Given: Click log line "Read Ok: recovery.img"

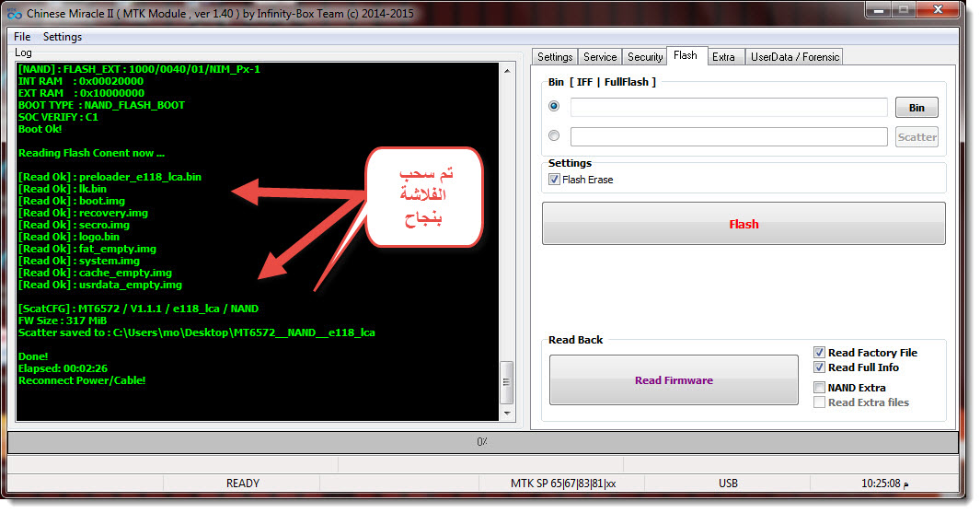Looking at the screenshot, I should click(83, 213).
